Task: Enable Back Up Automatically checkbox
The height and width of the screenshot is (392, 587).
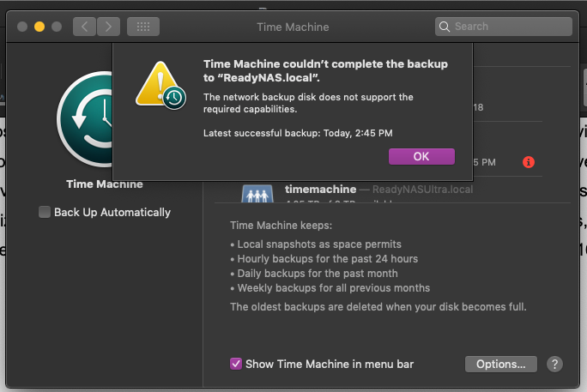Action: [45, 212]
